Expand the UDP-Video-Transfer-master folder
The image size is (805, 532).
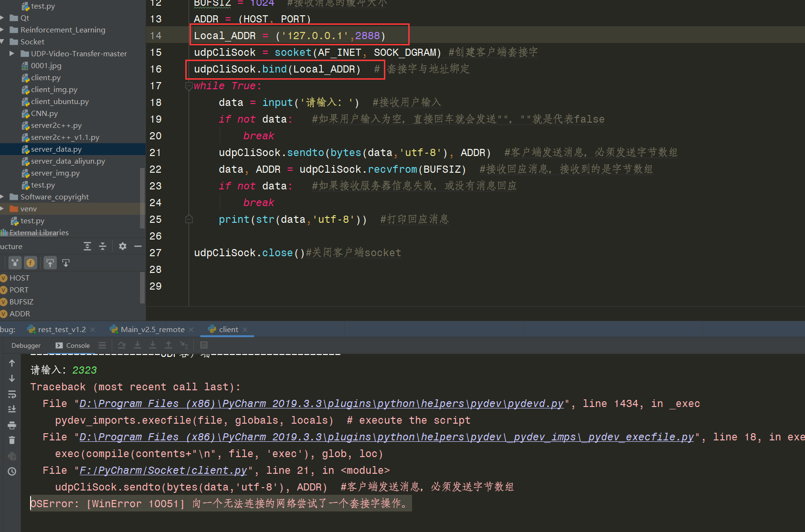[x=12, y=53]
